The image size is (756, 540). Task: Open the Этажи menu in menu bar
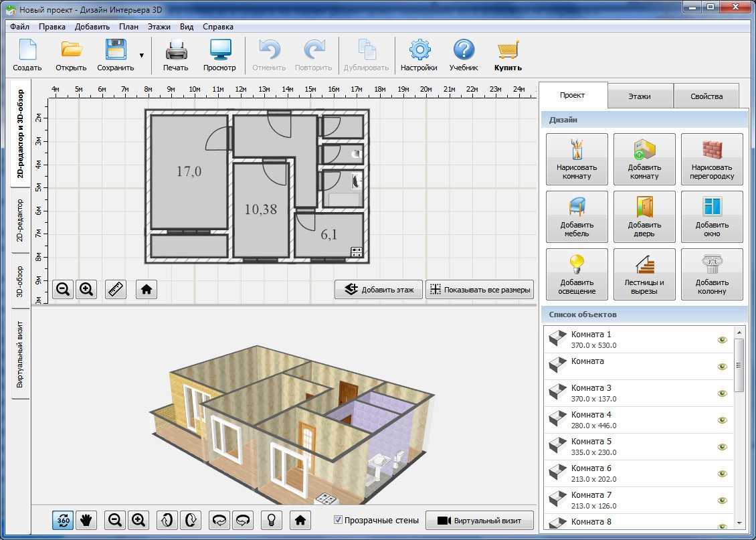click(x=159, y=27)
